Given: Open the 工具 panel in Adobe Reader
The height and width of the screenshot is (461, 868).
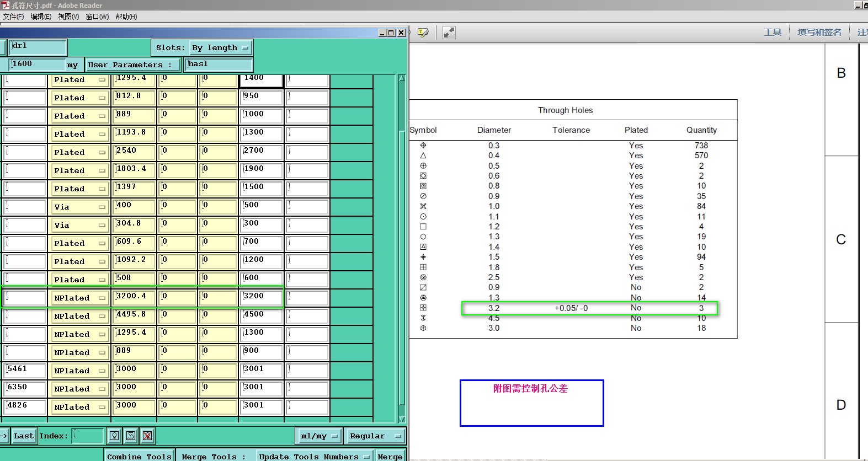Looking at the screenshot, I should pyautogui.click(x=773, y=33).
